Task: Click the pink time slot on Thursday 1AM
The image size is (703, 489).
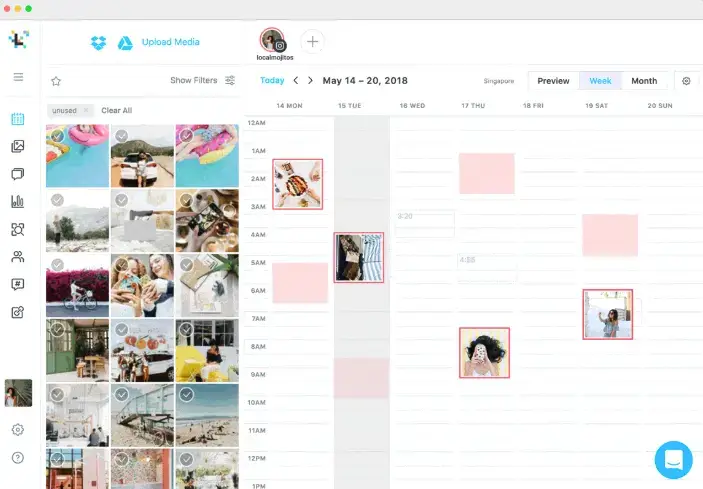Action: click(x=487, y=173)
